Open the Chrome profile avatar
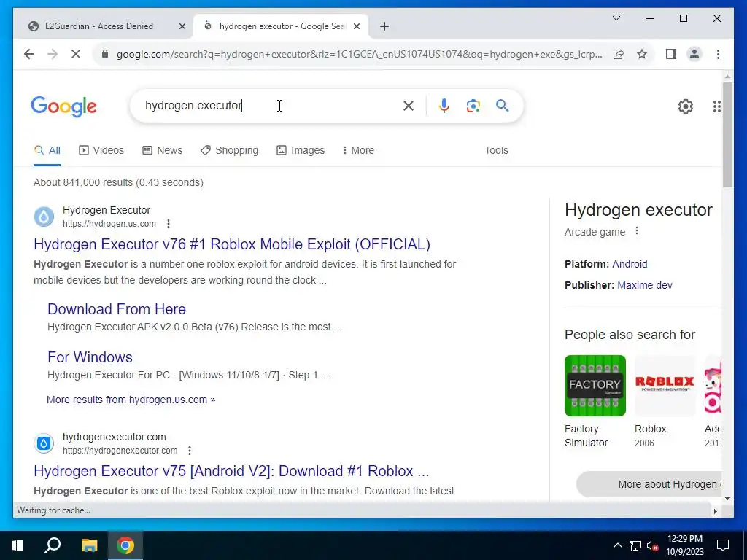Screen dimensions: 747x560 (694, 54)
